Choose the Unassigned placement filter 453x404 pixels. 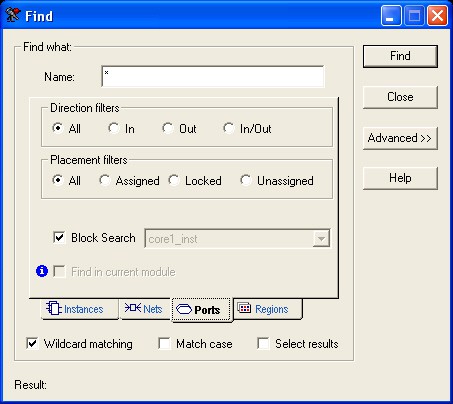coord(246,180)
